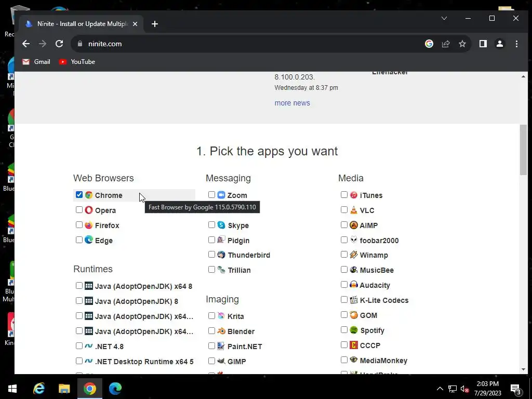532x399 pixels.
Task: Open the notification center in taskbar
Action: tap(516, 389)
